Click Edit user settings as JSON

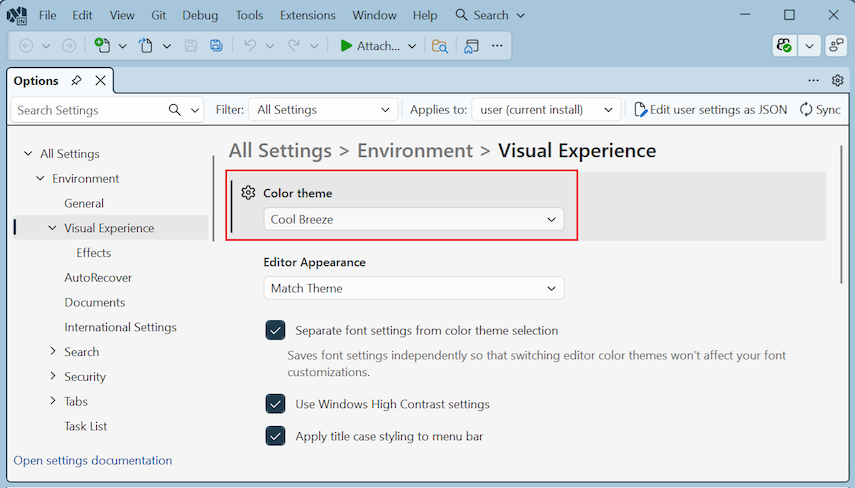(710, 110)
